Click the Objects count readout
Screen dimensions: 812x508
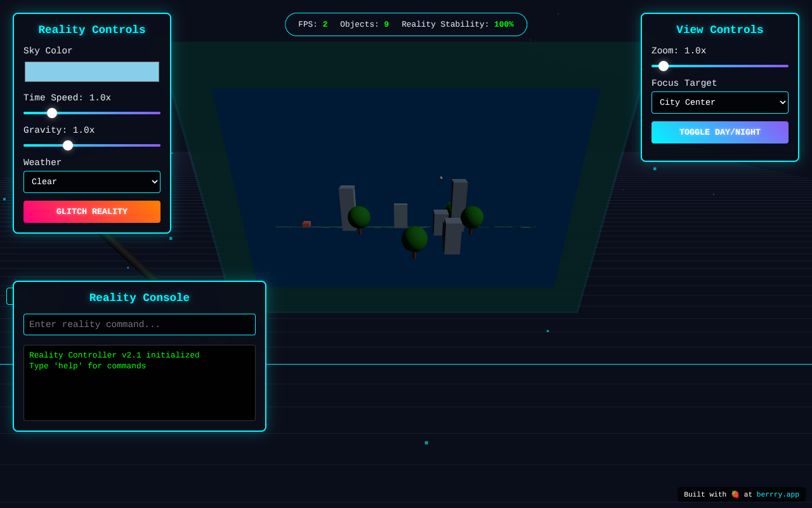pyautogui.click(x=363, y=23)
